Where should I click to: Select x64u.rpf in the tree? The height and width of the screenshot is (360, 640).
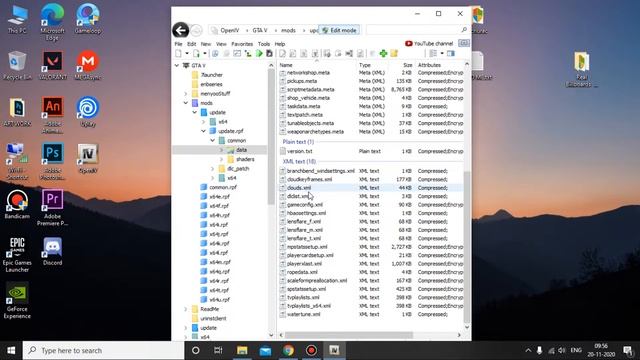pyautogui.click(x=219, y=299)
